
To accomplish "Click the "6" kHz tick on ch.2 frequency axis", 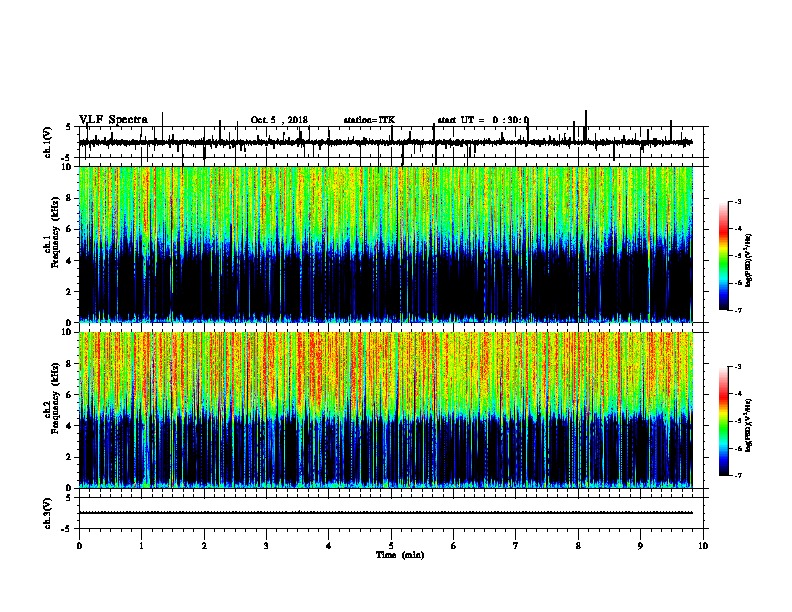I will click(70, 395).
